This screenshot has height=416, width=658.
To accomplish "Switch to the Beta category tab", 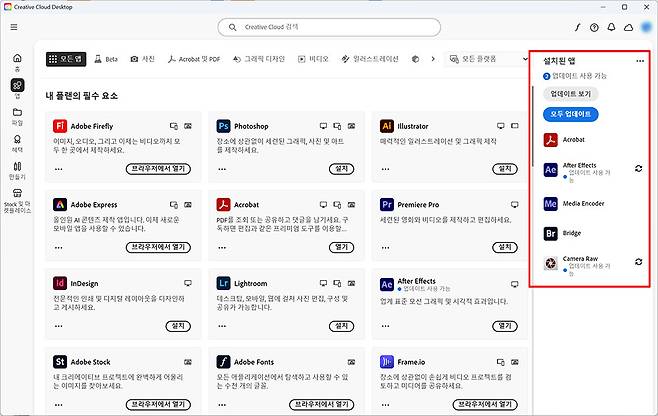I will [x=106, y=59].
